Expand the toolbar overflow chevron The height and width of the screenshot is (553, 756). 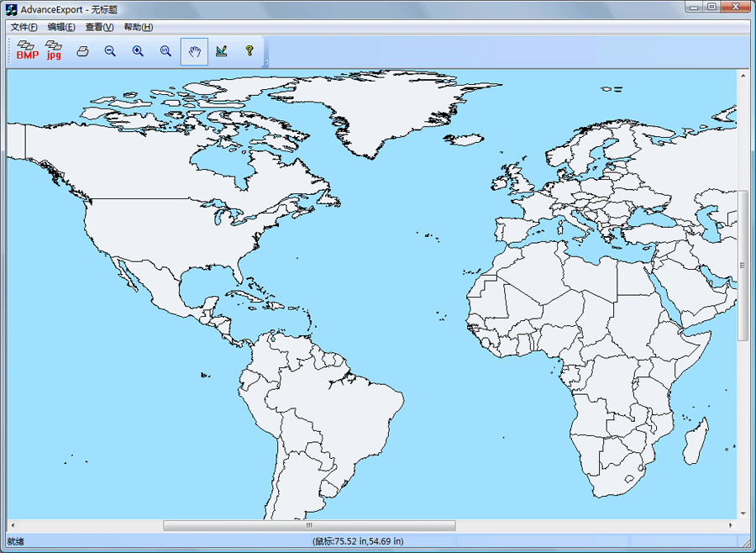coord(266,62)
